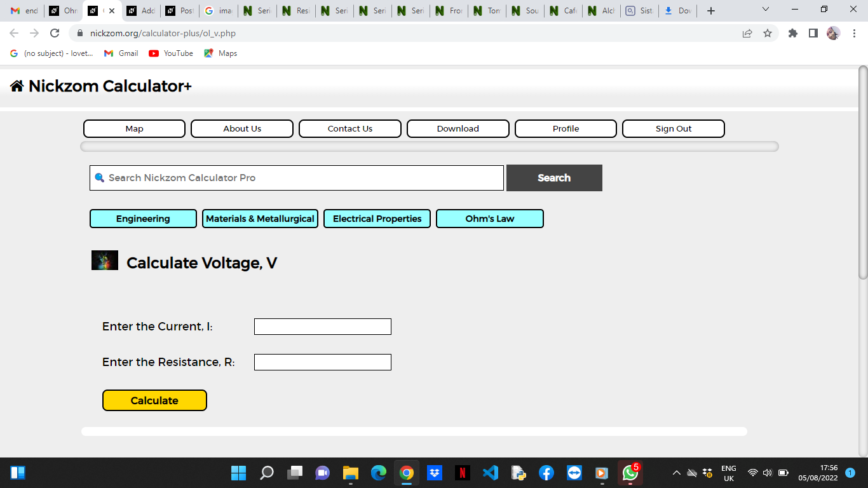Image resolution: width=868 pixels, height=488 pixels.
Task: Close the active tab with X
Action: coord(112,11)
